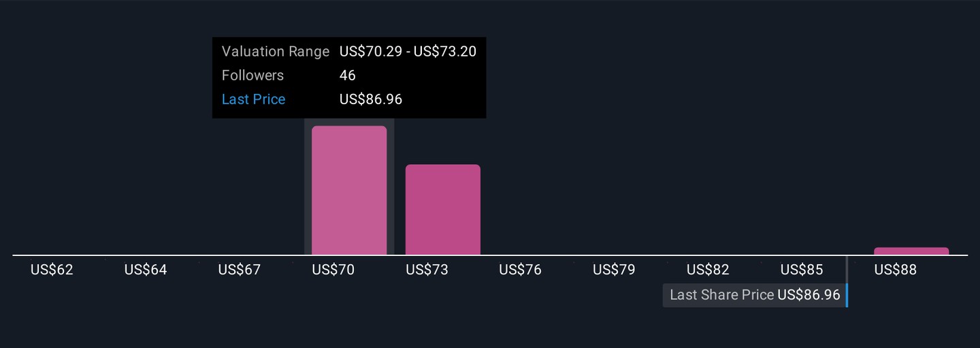
Task: Click the Followers label in tooltip
Action: (252, 76)
